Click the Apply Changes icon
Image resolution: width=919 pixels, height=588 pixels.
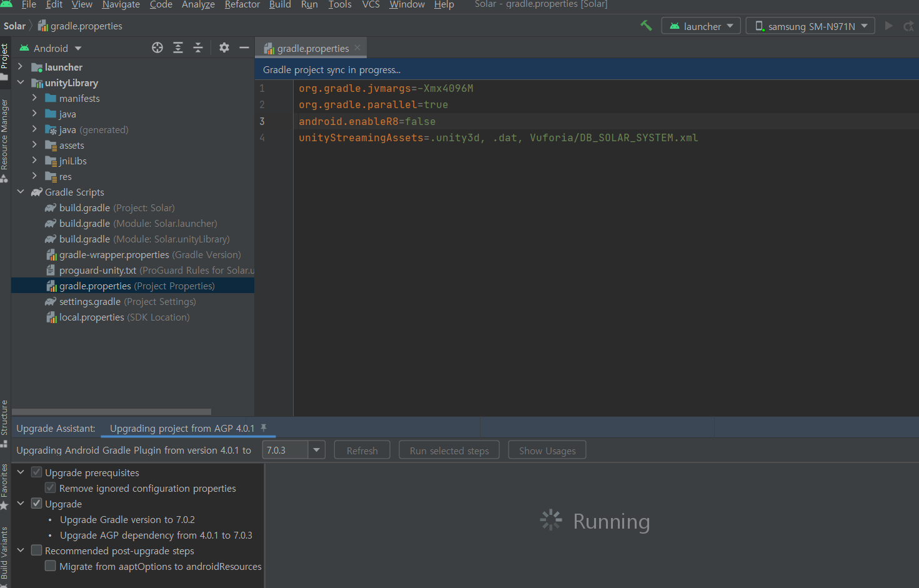click(908, 26)
